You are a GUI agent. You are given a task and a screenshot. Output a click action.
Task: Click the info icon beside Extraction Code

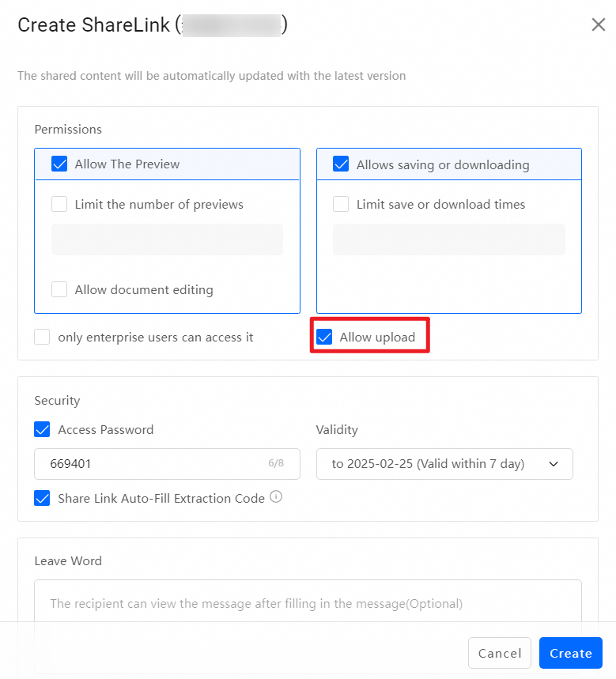click(276, 496)
